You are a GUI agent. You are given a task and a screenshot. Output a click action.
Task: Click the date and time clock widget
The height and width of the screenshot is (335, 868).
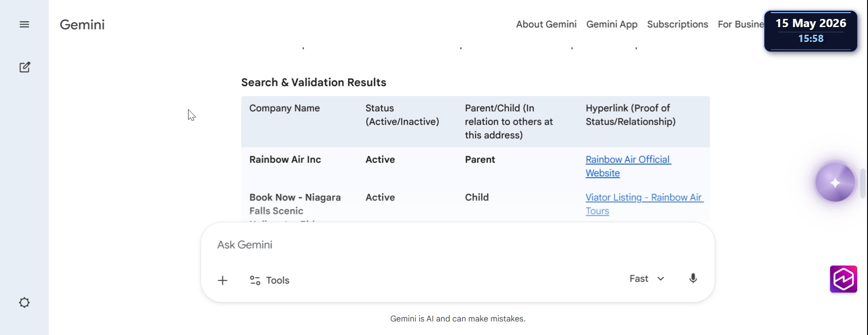[811, 31]
